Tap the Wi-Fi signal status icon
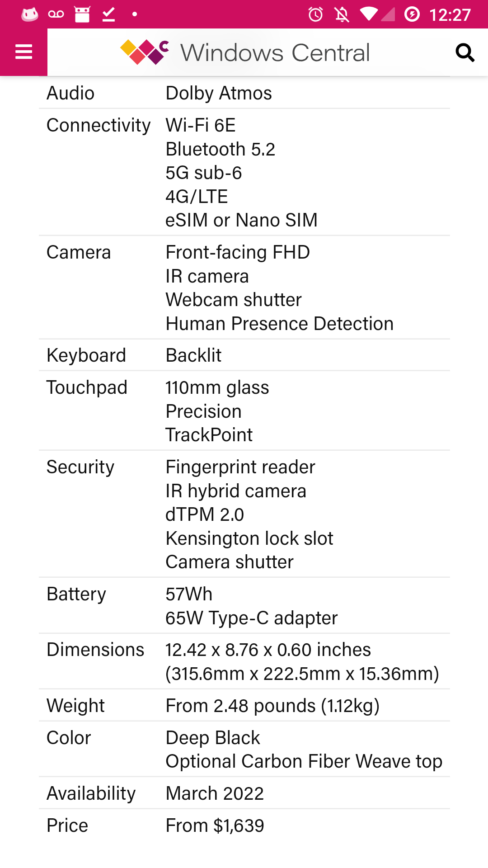 point(369,14)
